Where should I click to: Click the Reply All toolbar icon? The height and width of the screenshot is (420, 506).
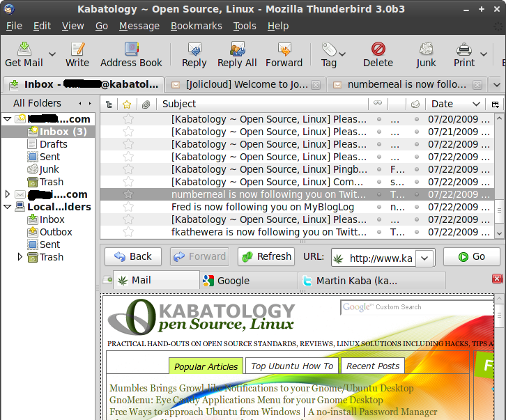click(237, 49)
